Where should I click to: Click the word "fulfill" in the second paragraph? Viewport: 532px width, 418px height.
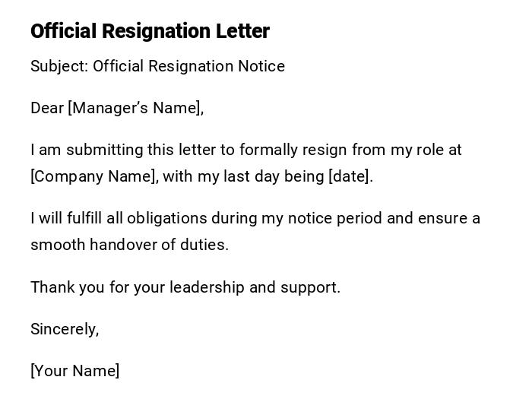[x=84, y=218]
